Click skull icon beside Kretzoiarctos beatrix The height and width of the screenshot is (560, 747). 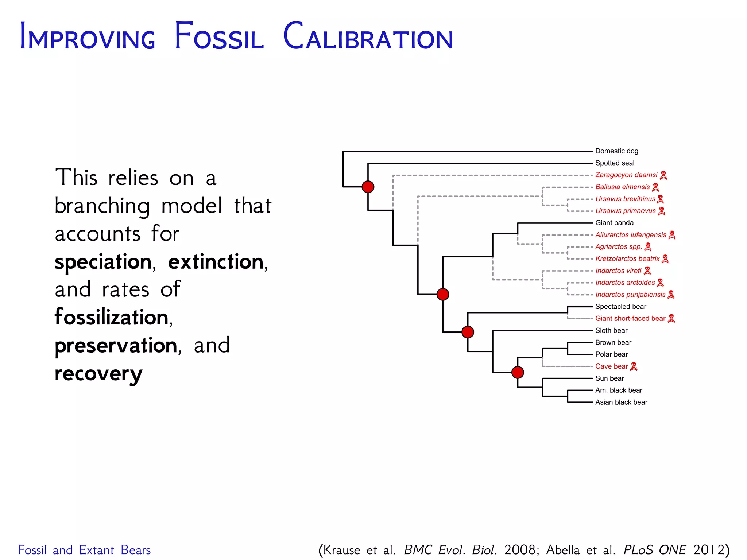pyautogui.click(x=665, y=259)
